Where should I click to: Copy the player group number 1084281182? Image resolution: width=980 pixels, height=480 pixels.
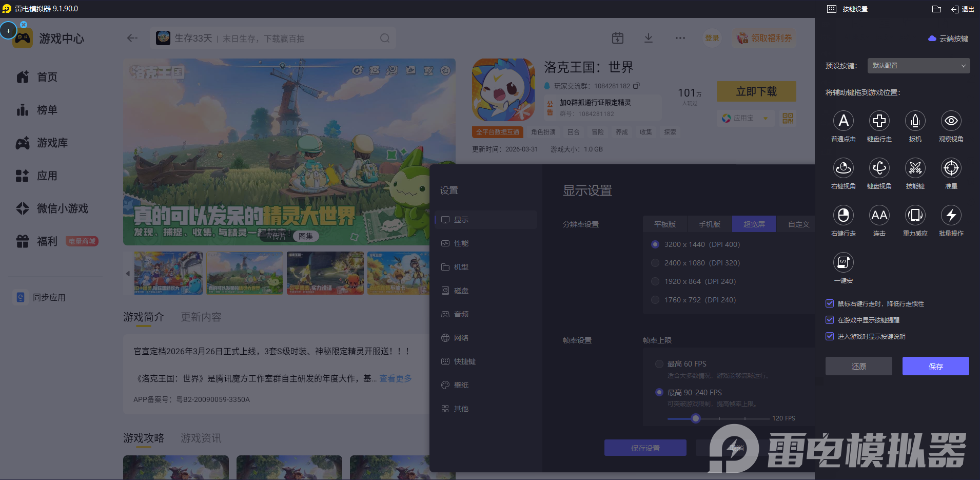click(x=637, y=86)
